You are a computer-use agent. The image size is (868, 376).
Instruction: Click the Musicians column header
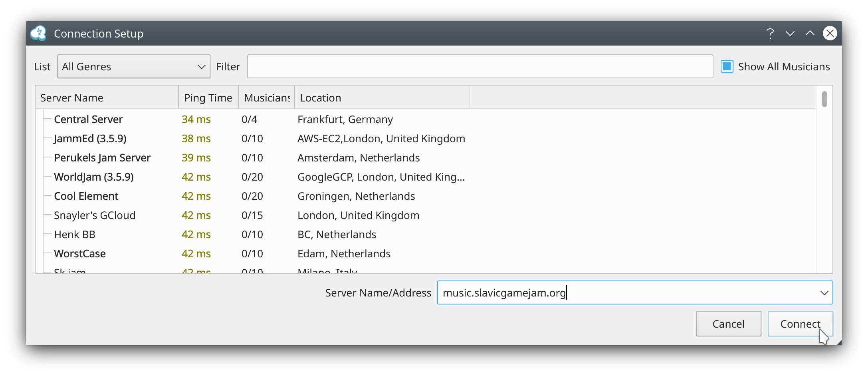tap(267, 98)
